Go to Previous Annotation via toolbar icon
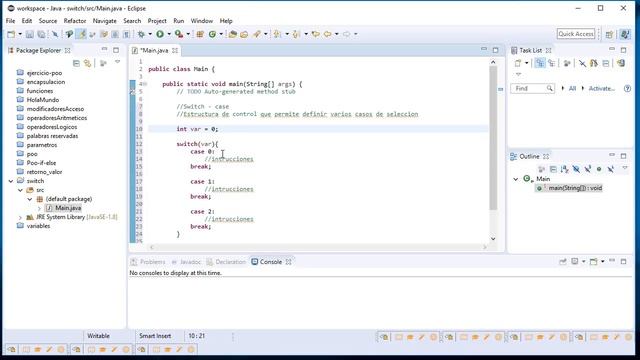This screenshot has width=640, height=360. (x=296, y=34)
